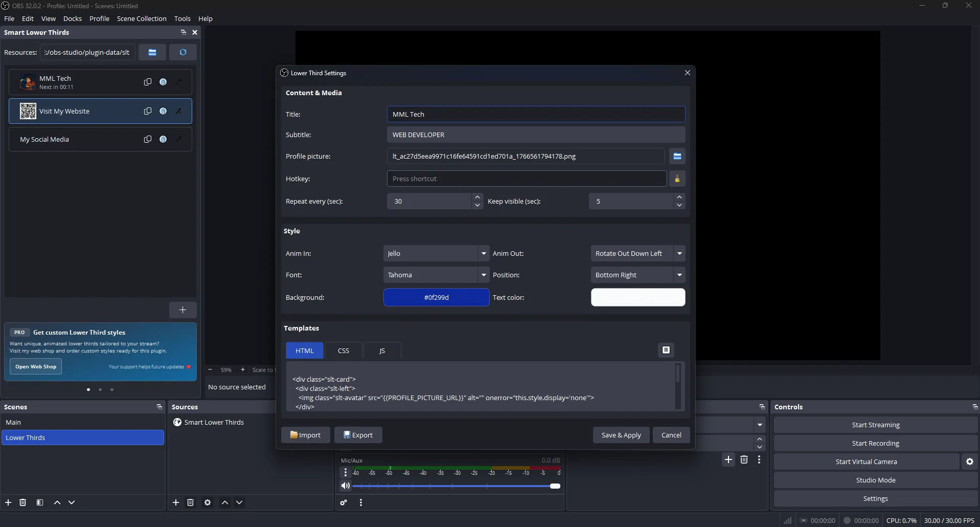Switch to the CSS template tab
The image size is (980, 527).
pos(343,350)
